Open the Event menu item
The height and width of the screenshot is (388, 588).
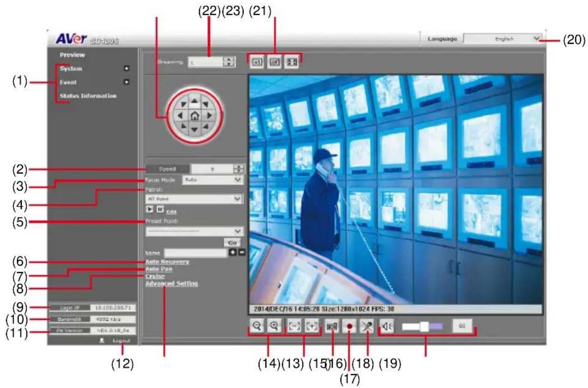click(68, 82)
